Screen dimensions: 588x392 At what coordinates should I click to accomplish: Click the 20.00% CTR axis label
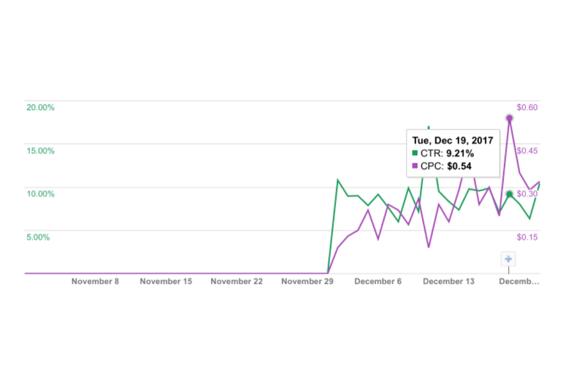[x=40, y=107]
